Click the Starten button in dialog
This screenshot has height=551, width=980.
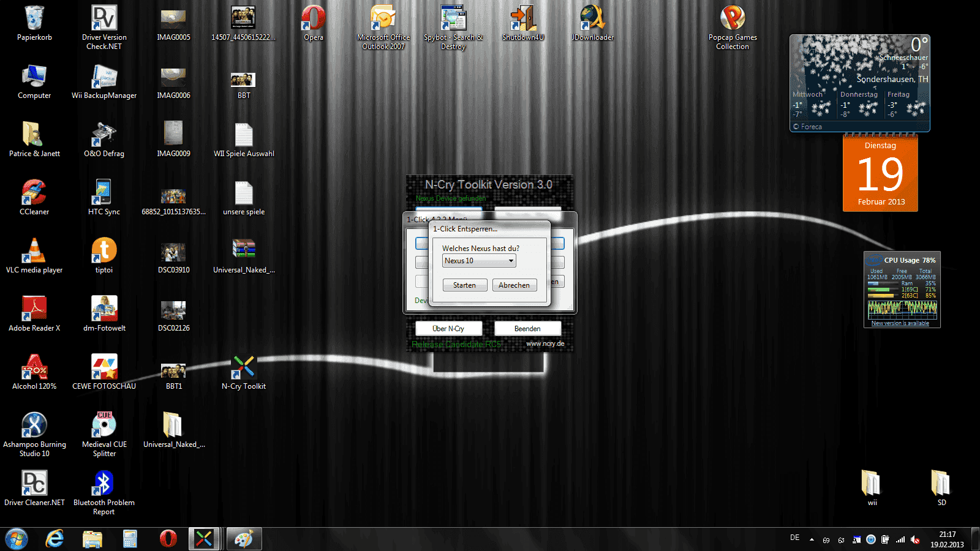click(465, 285)
